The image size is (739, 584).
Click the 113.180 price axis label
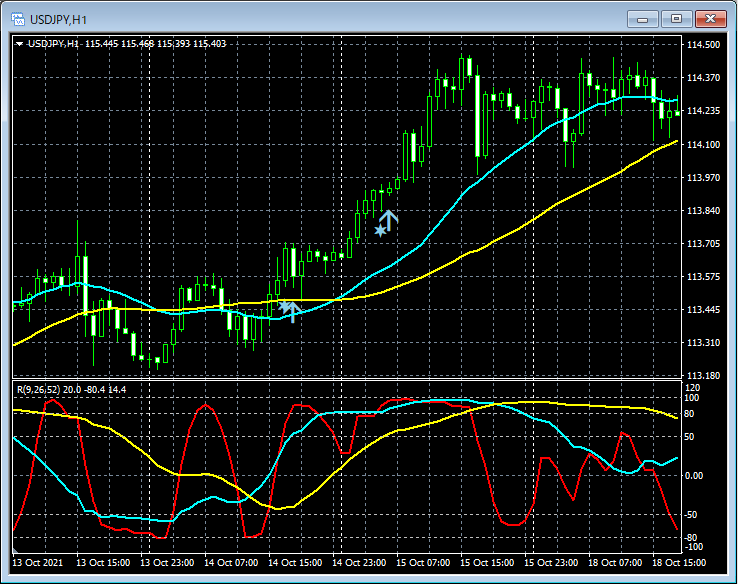point(704,376)
